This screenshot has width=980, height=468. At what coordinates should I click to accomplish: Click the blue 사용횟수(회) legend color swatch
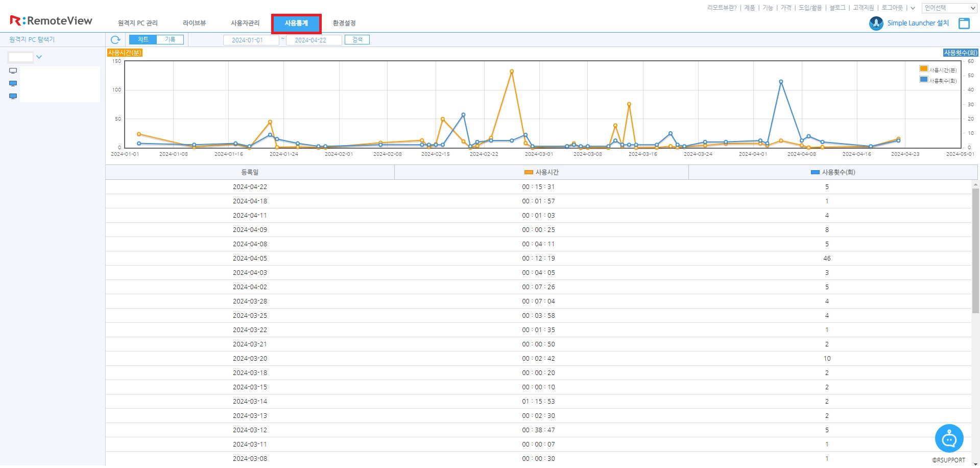(923, 80)
